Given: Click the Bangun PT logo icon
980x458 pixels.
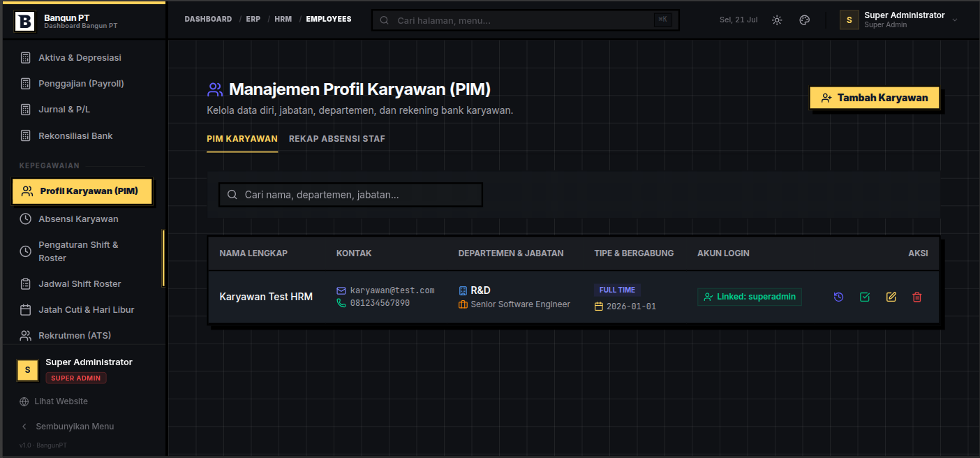Looking at the screenshot, I should coord(24,21).
